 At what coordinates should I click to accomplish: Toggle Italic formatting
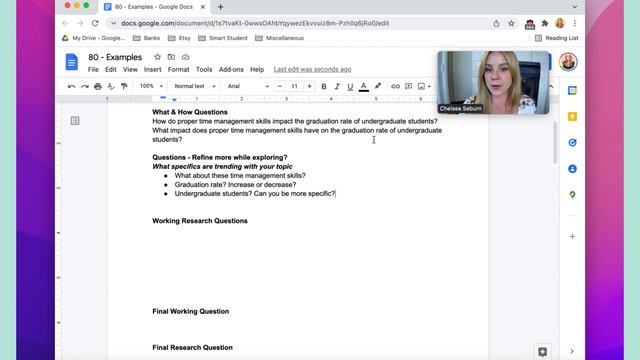[337, 86]
